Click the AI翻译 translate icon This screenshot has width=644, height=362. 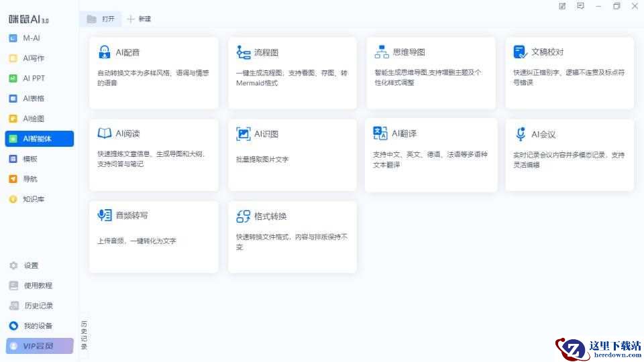[380, 133]
